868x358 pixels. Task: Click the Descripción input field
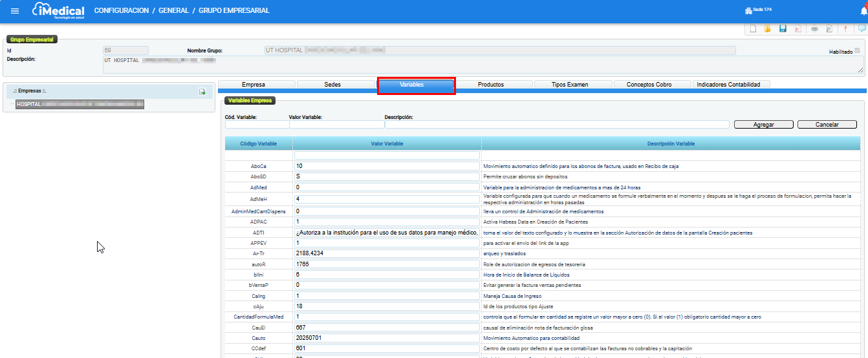click(557, 125)
